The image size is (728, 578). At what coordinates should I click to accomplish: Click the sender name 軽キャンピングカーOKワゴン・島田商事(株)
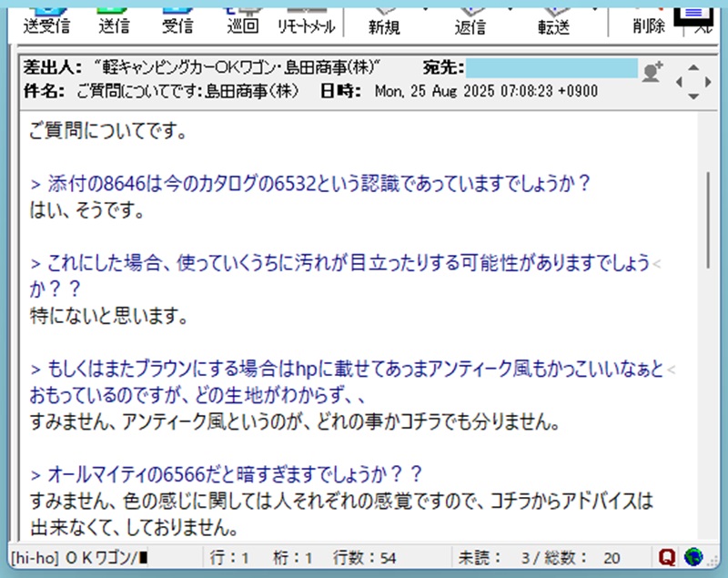tap(237, 68)
